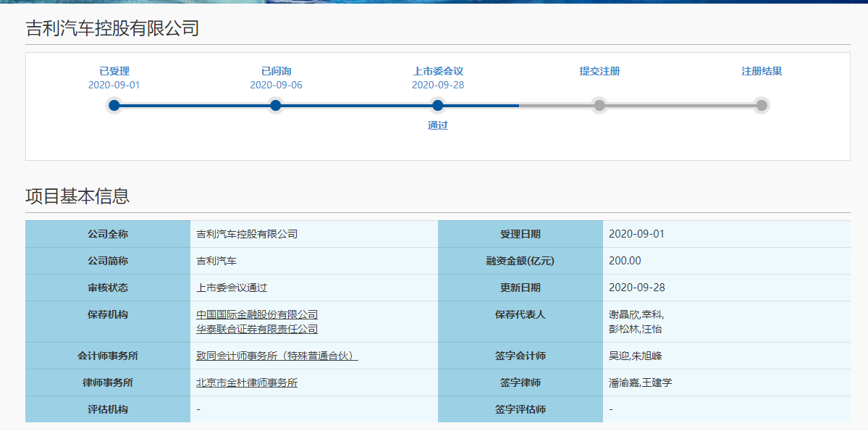Select the 注册结果 stage label
The width and height of the screenshot is (868, 431).
point(762,71)
